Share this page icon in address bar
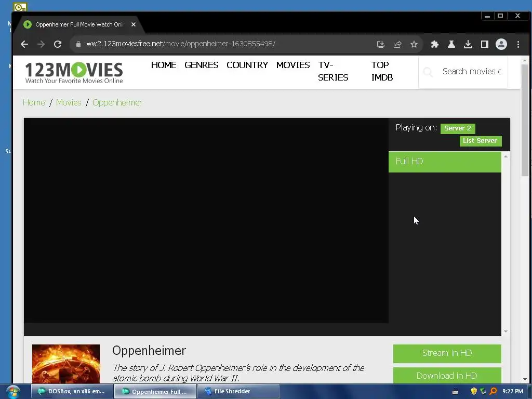This screenshot has width=532, height=399. [x=397, y=44]
